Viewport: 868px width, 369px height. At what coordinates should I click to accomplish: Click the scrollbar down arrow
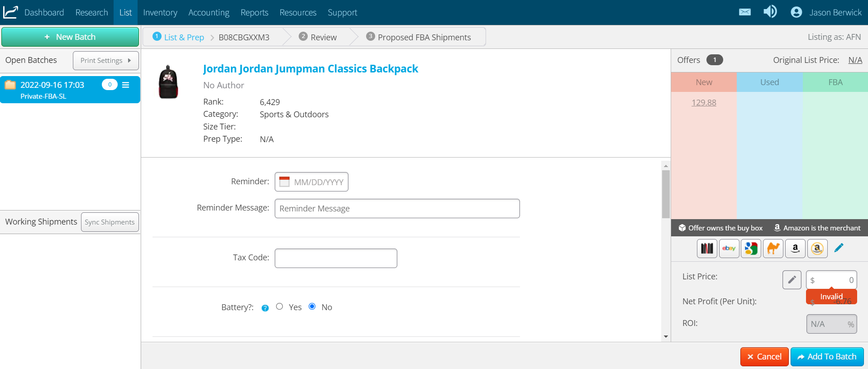666,336
